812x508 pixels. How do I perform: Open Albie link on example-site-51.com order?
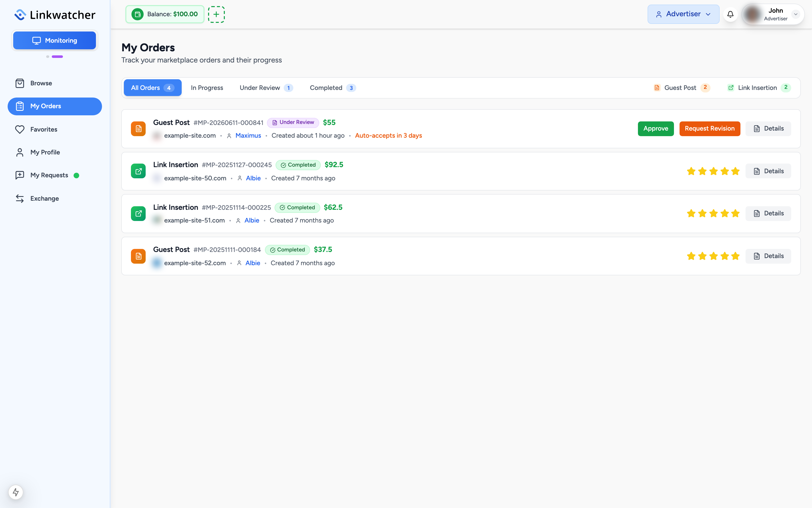click(x=252, y=220)
